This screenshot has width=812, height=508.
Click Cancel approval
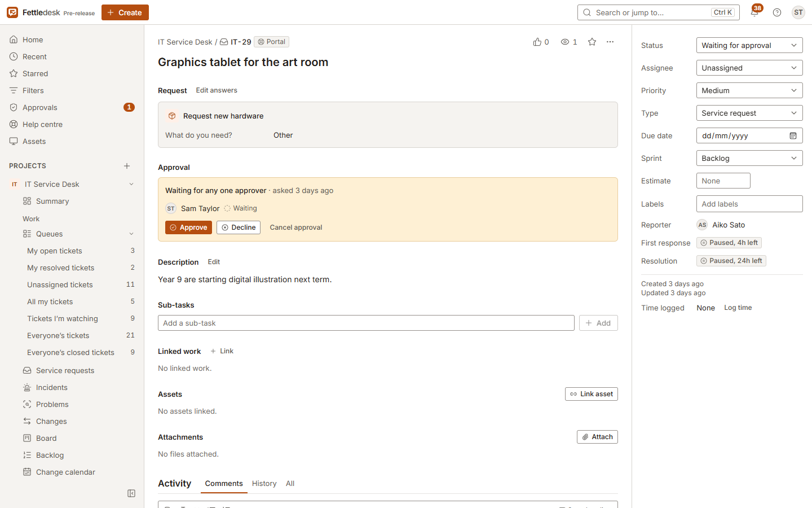296,227
